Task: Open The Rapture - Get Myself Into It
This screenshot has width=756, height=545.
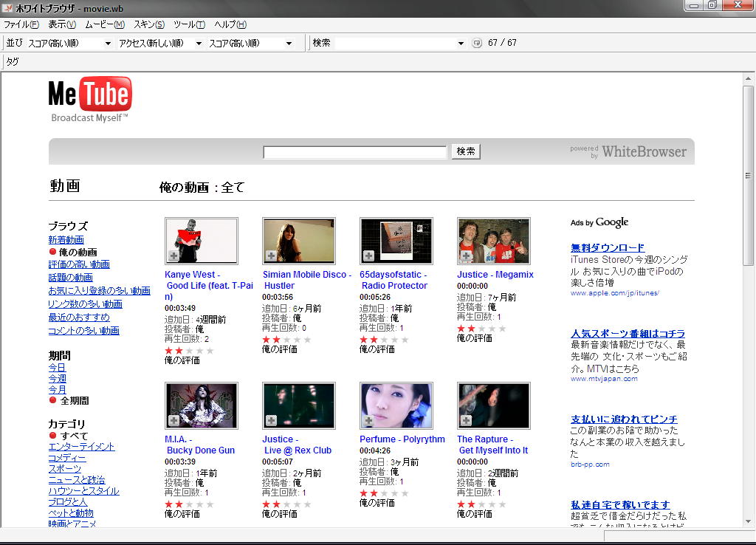Action: 492,445
